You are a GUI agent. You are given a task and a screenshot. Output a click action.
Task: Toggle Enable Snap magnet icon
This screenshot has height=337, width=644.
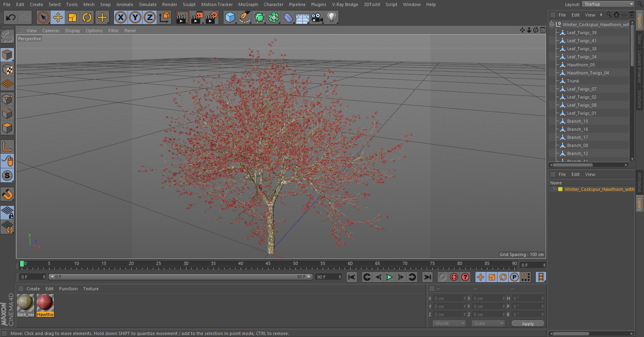pos(7,194)
